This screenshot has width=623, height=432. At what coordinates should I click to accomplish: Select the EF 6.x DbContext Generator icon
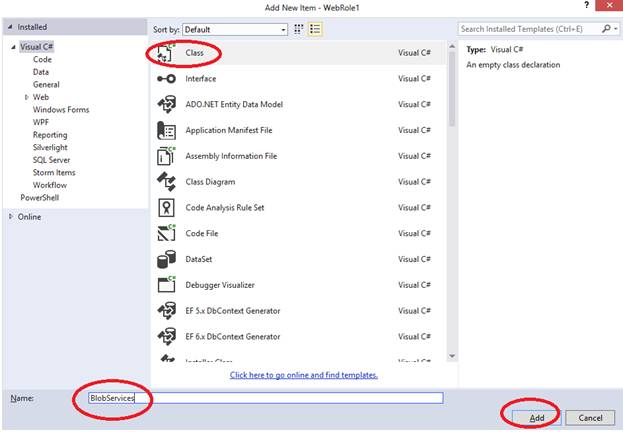166,337
